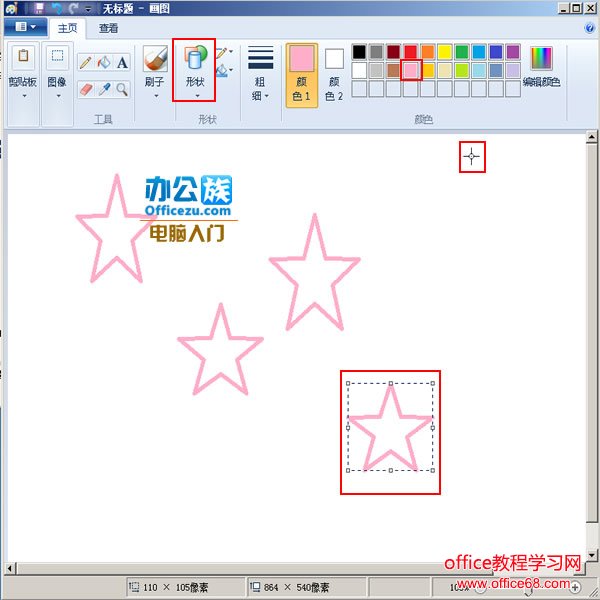Select Color 1 (颜色 1) button
This screenshot has width=600, height=600.
[x=302, y=75]
